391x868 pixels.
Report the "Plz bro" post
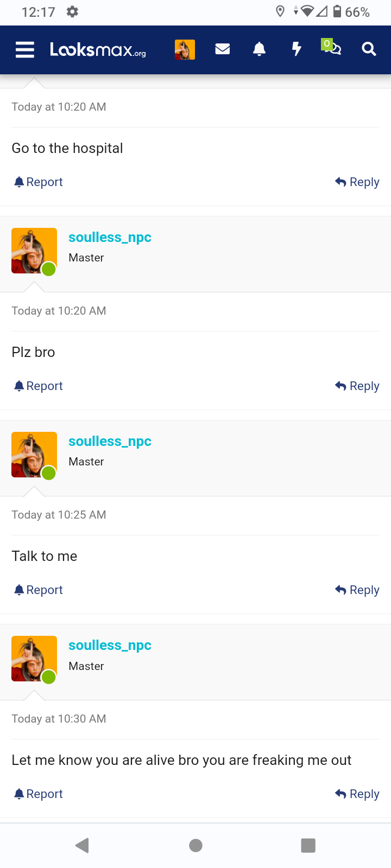[x=39, y=386]
